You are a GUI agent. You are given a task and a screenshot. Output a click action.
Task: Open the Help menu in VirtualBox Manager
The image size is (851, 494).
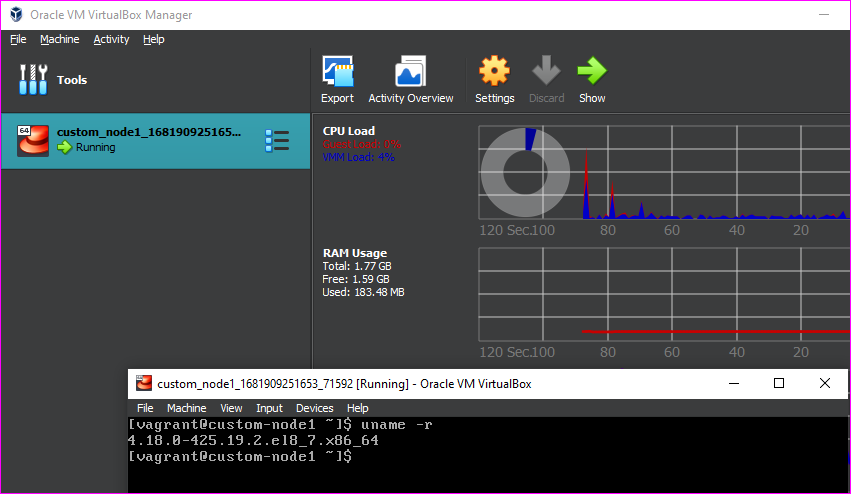(154, 39)
